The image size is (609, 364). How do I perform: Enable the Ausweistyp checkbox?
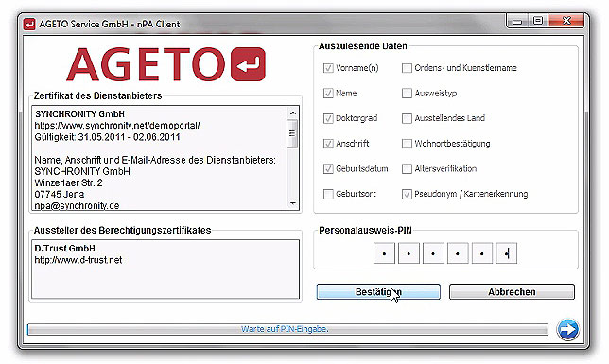pos(407,94)
